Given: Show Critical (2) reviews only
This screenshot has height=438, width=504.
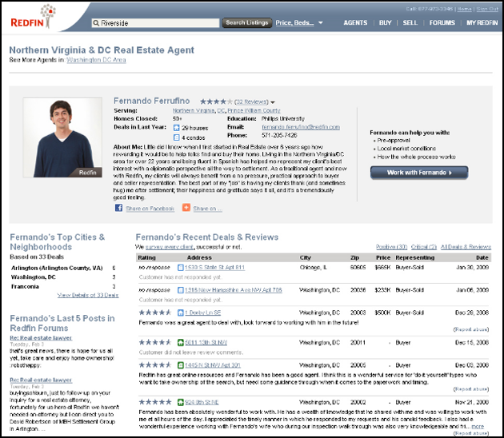Looking at the screenshot, I should 424,247.
